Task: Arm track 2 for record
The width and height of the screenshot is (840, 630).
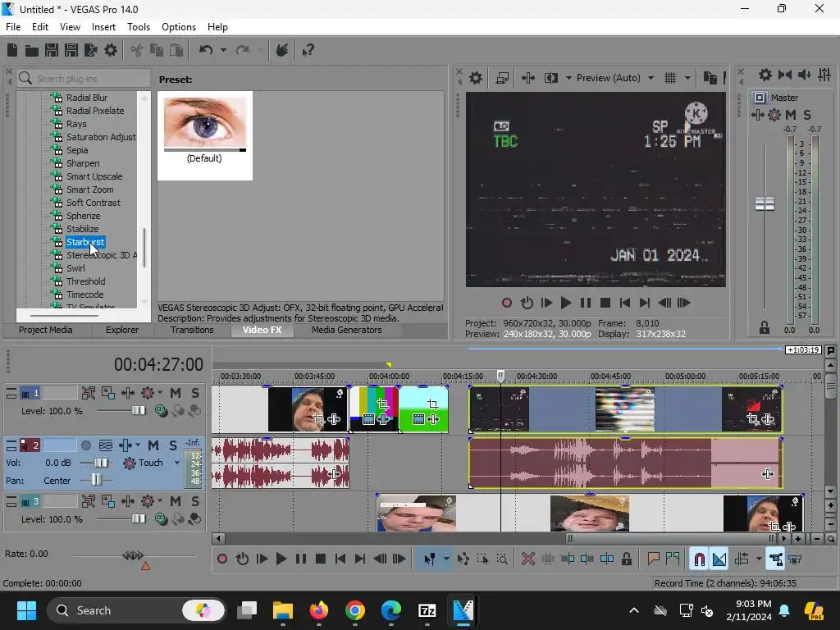Action: [85, 445]
